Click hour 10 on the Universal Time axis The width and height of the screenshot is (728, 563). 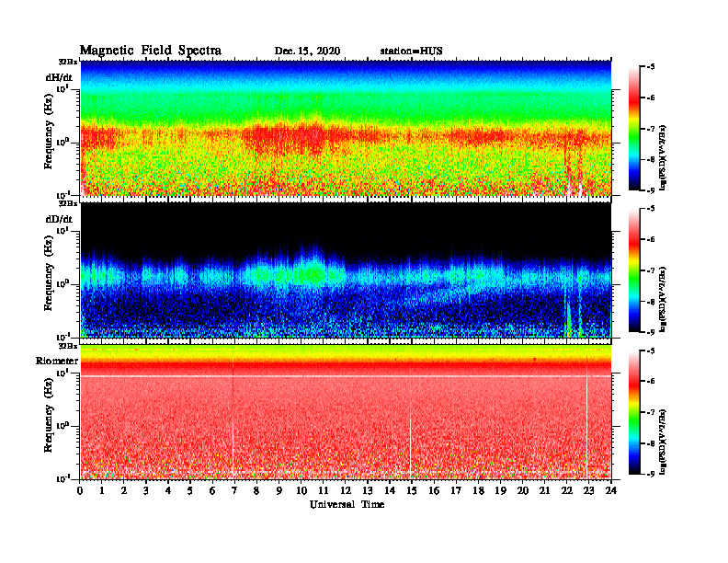pos(301,491)
